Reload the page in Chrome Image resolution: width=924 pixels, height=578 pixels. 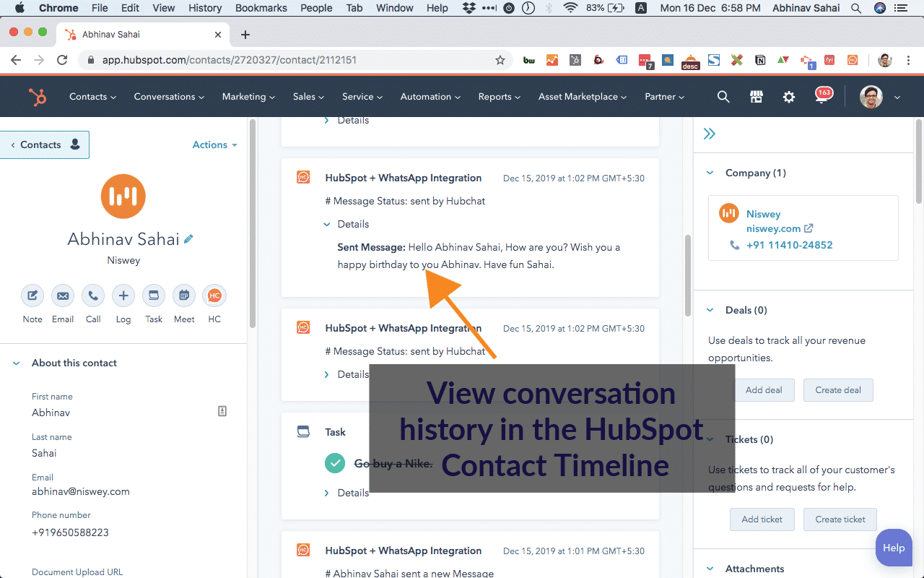click(62, 60)
